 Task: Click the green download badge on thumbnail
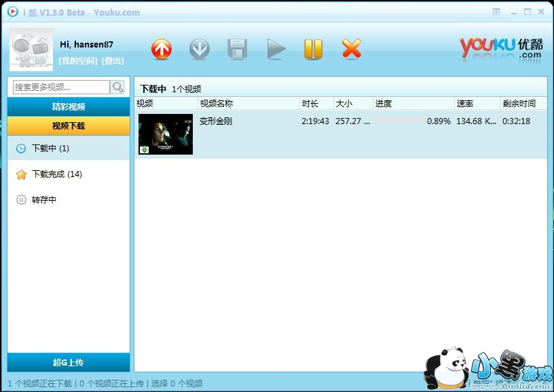coord(144,149)
